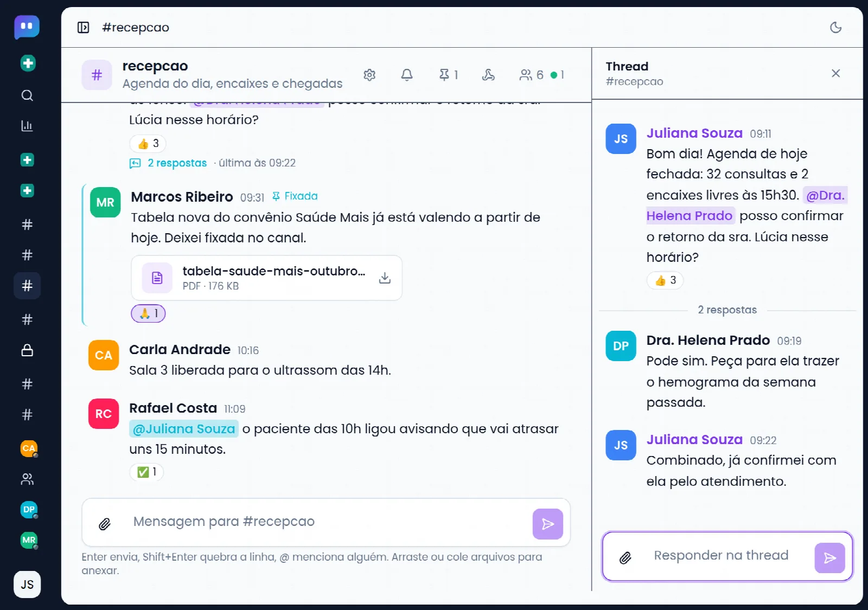Download the tabela-saude-mais-outubro PDF
868x610 pixels.
(385, 278)
